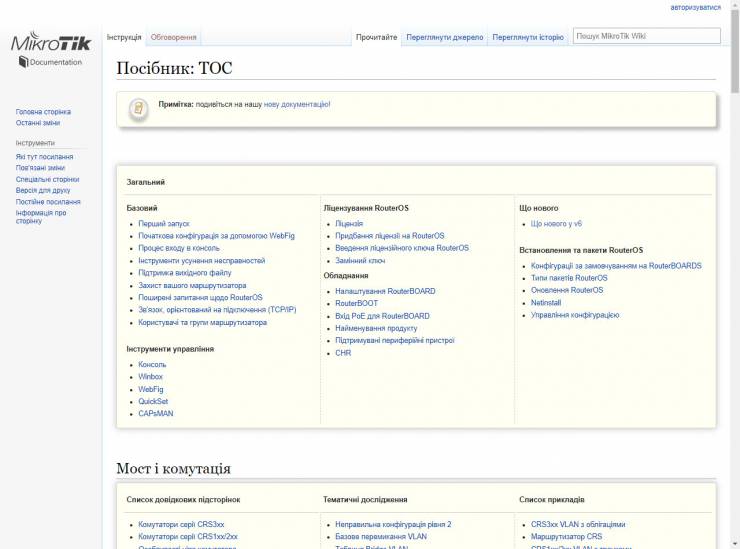
Task: Open the Обговорення tab
Action: click(x=173, y=37)
